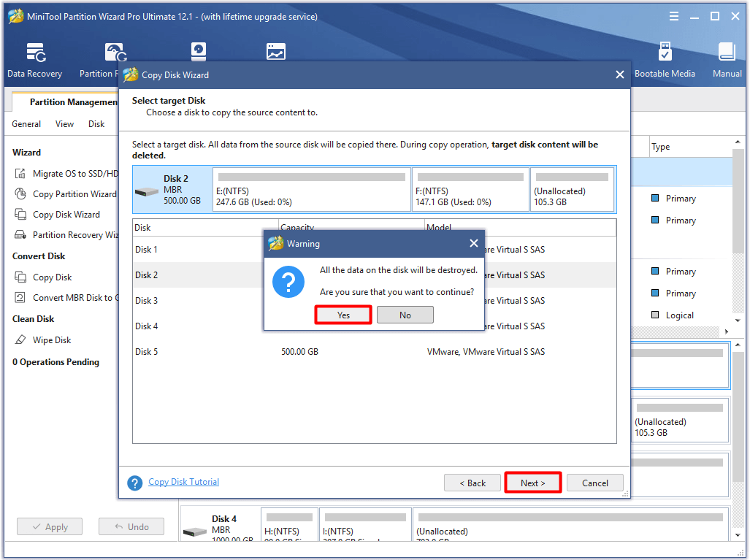Confirm the warning by clicking Yes
This screenshot has height=560, width=750.
pyautogui.click(x=343, y=314)
